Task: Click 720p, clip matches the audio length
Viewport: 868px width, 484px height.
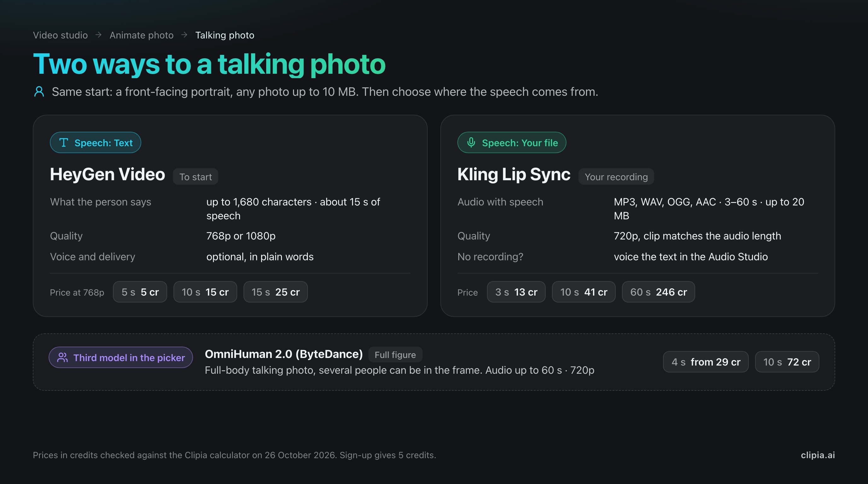Action: pyautogui.click(x=697, y=236)
